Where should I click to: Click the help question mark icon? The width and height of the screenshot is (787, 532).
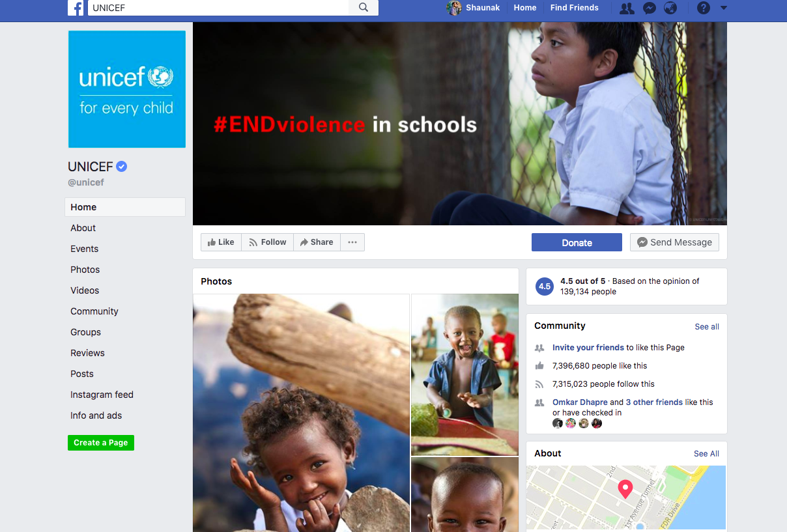[704, 8]
